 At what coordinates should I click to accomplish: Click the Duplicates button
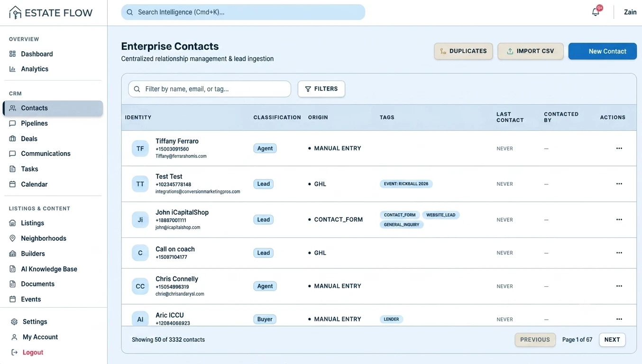[463, 51]
